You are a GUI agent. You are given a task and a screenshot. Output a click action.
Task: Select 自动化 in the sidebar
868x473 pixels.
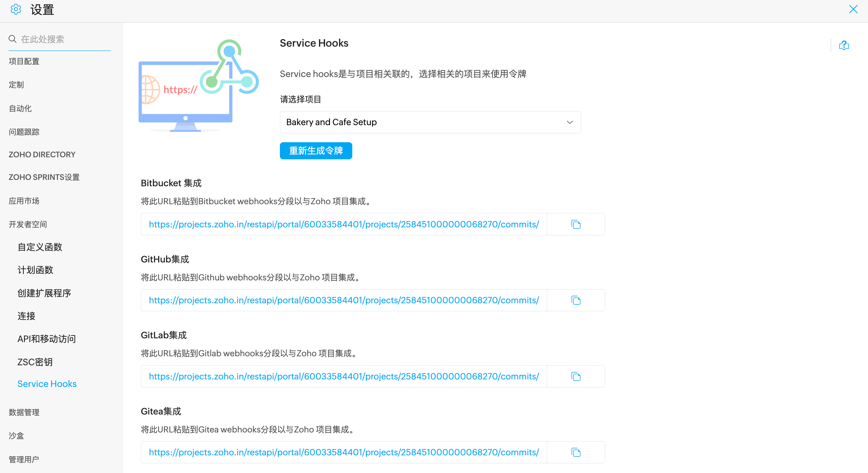(x=20, y=109)
